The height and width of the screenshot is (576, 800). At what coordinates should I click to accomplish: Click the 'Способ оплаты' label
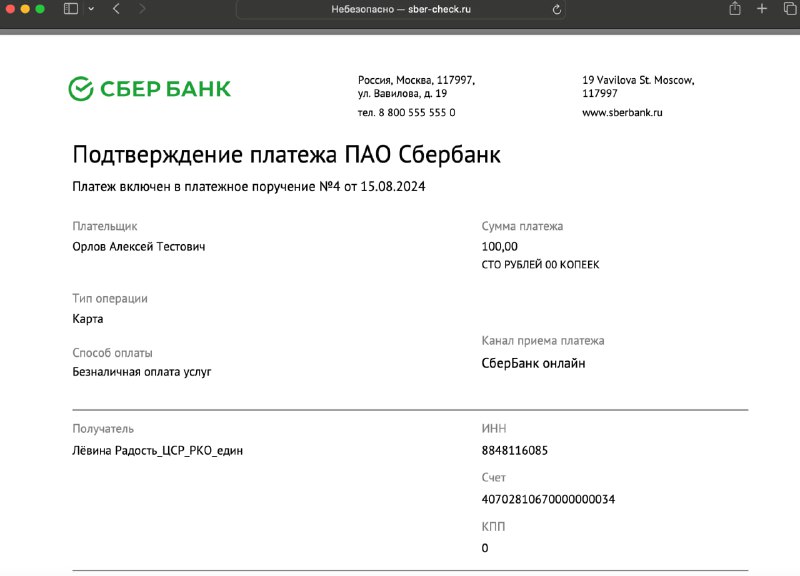coord(112,353)
